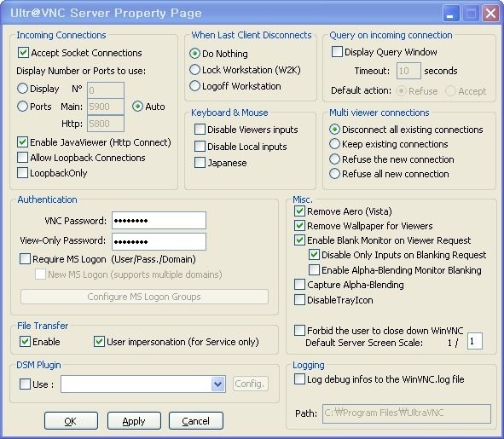Enable Alpha-Blending Monitor Blanking checkbox
This screenshot has height=439, width=504.
[314, 270]
